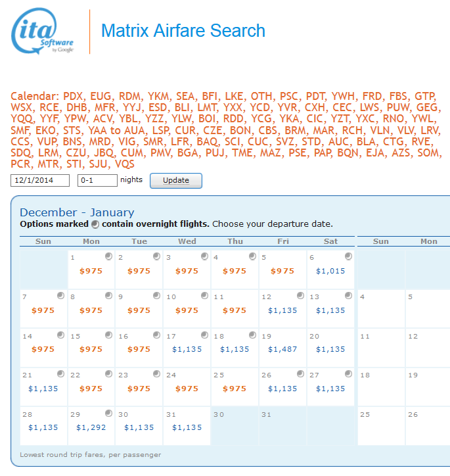
Task: Click the ITA Software logo
Action: click(43, 32)
